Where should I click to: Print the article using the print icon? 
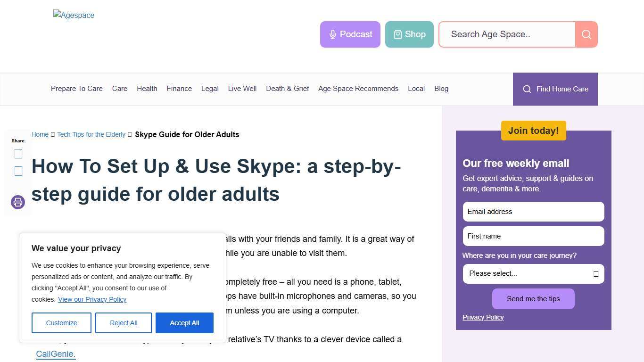[17, 202]
